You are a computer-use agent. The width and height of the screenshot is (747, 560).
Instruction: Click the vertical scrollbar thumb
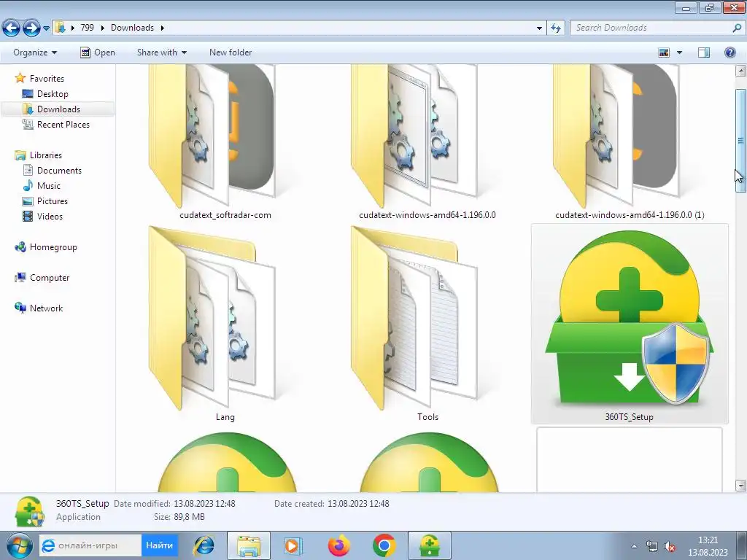coord(740,141)
